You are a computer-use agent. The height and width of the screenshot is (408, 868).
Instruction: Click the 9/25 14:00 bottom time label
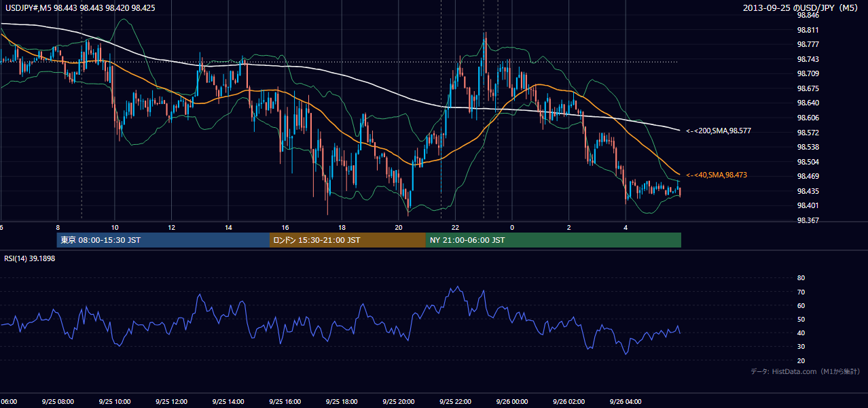click(228, 401)
